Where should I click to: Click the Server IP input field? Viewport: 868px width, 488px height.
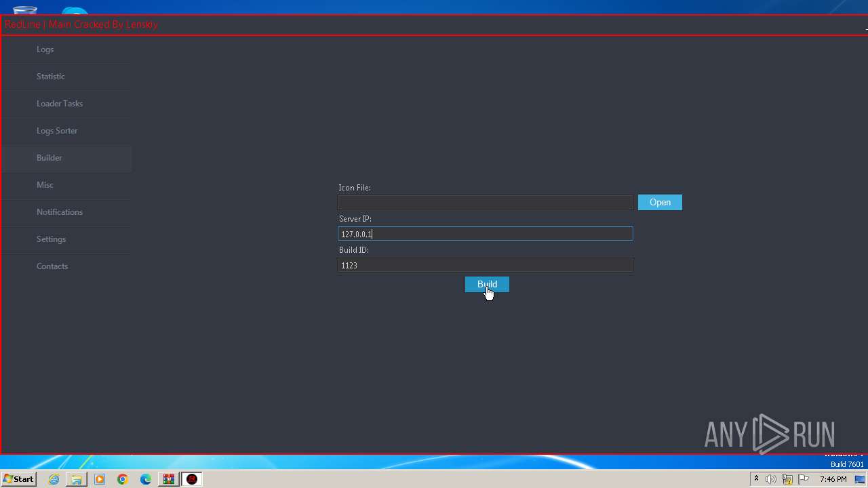point(486,234)
